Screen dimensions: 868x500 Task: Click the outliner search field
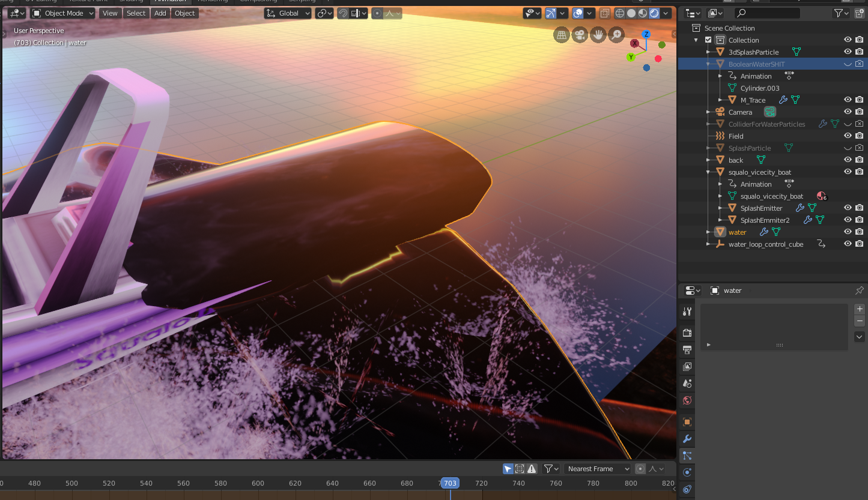tap(767, 13)
